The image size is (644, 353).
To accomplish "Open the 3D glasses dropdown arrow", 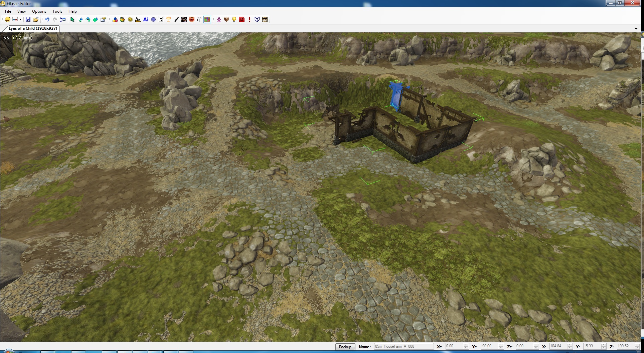I will point(20,20).
